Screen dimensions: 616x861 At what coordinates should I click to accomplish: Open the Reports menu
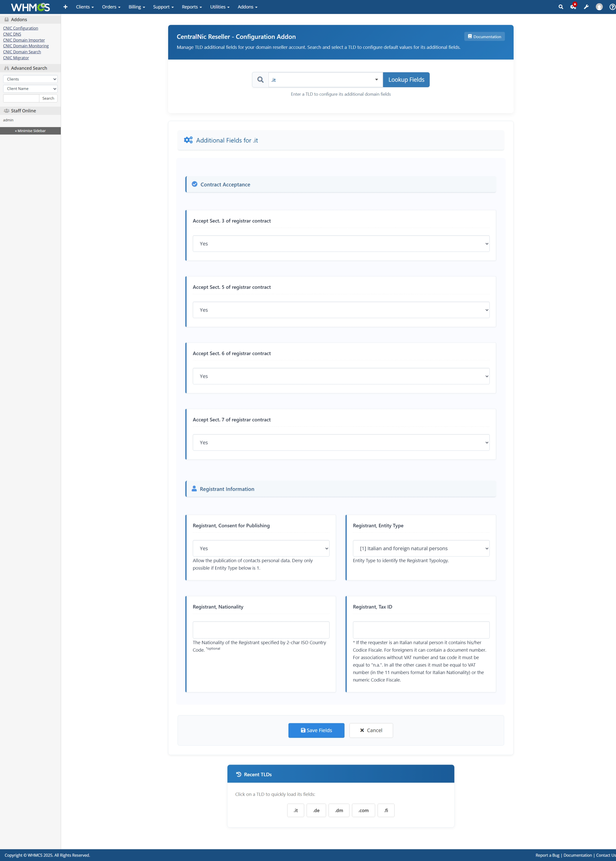[191, 7]
